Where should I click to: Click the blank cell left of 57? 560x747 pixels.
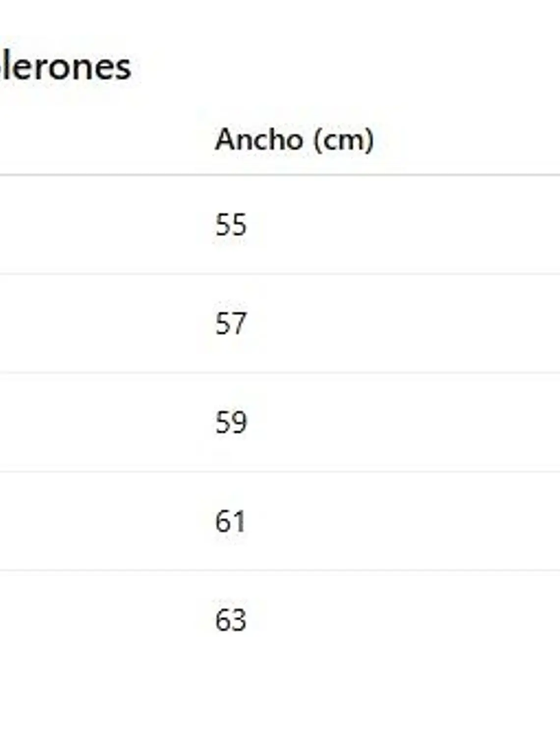click(x=98, y=324)
